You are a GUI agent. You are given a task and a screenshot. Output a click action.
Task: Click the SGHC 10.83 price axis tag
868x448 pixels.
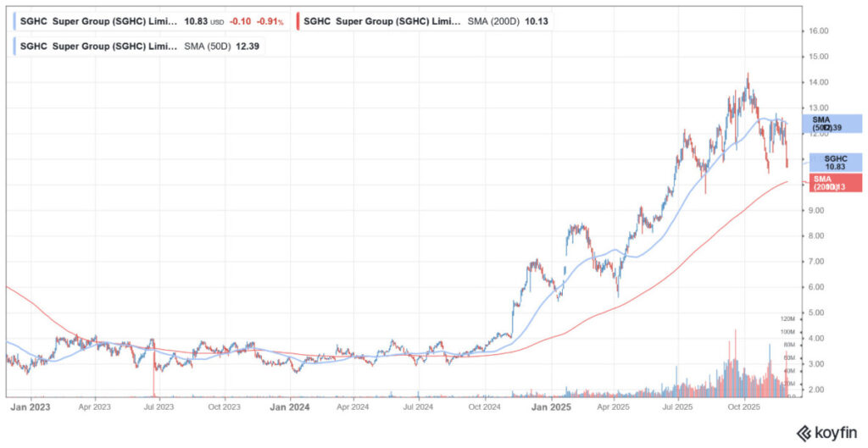pos(835,163)
